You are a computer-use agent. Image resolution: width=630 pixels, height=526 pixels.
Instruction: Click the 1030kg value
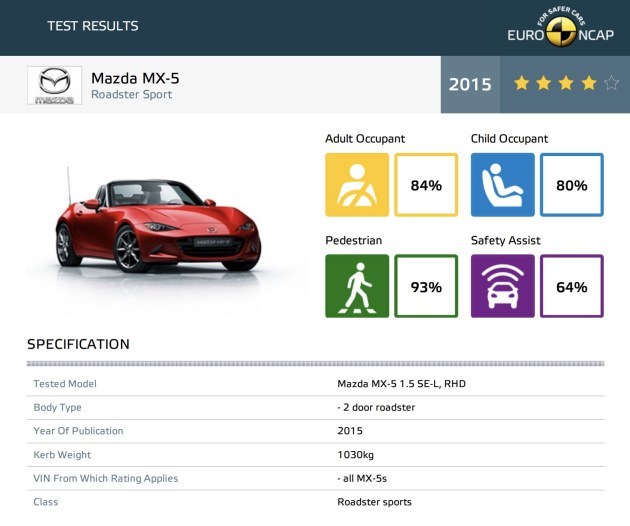tap(356, 455)
